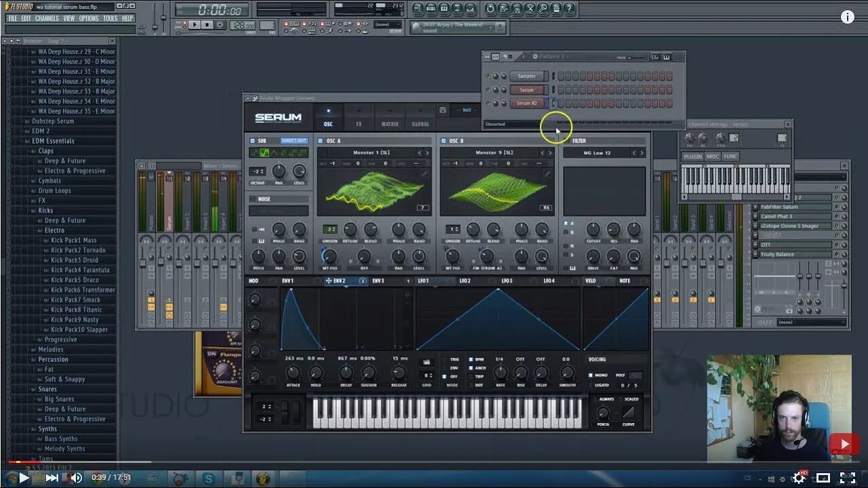Image resolution: width=868 pixels, height=488 pixels.
Task: Click the LFO RATE knob
Action: click(500, 372)
